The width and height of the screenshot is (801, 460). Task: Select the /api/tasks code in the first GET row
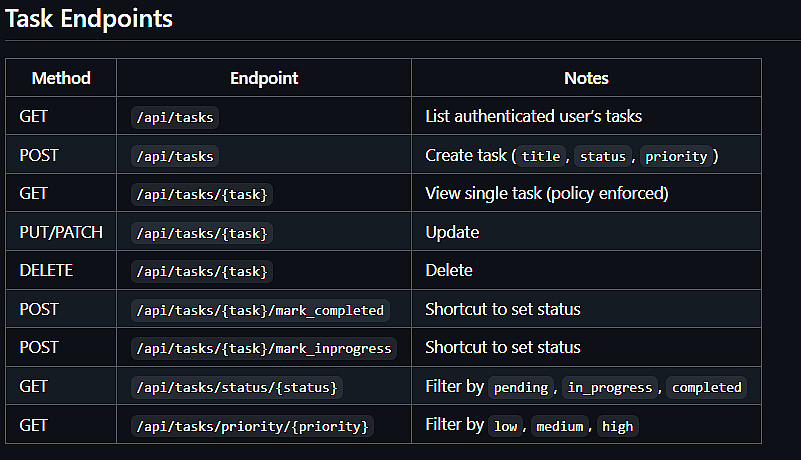pos(176,117)
